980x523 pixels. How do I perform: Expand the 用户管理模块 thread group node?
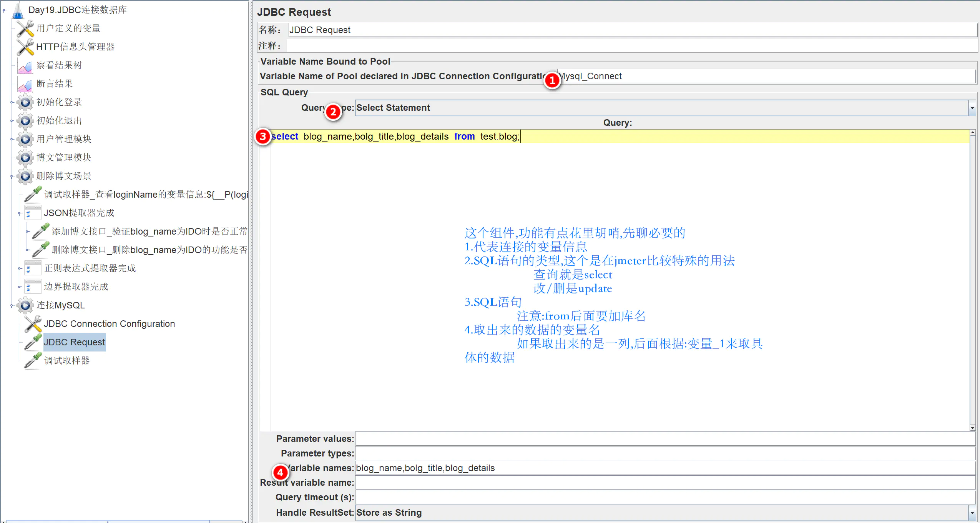pyautogui.click(x=12, y=139)
